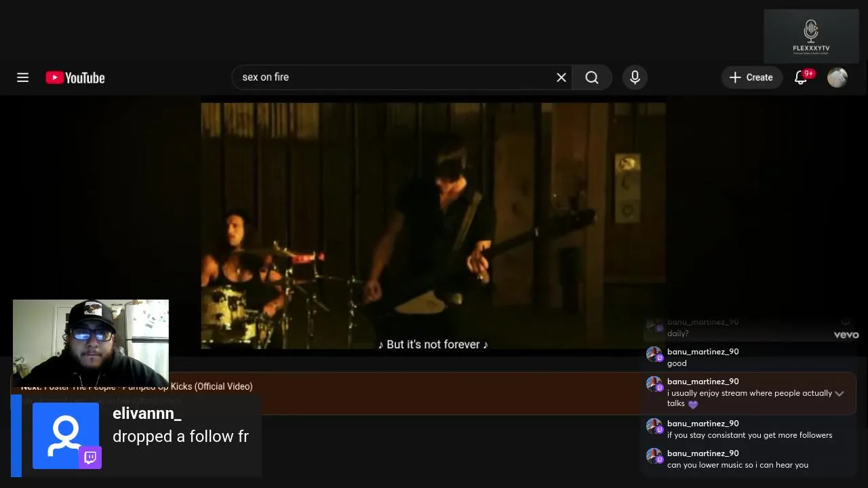This screenshot has width=868, height=488.
Task: Click message 'can you lower music so i can hear you'
Action: pos(738,465)
